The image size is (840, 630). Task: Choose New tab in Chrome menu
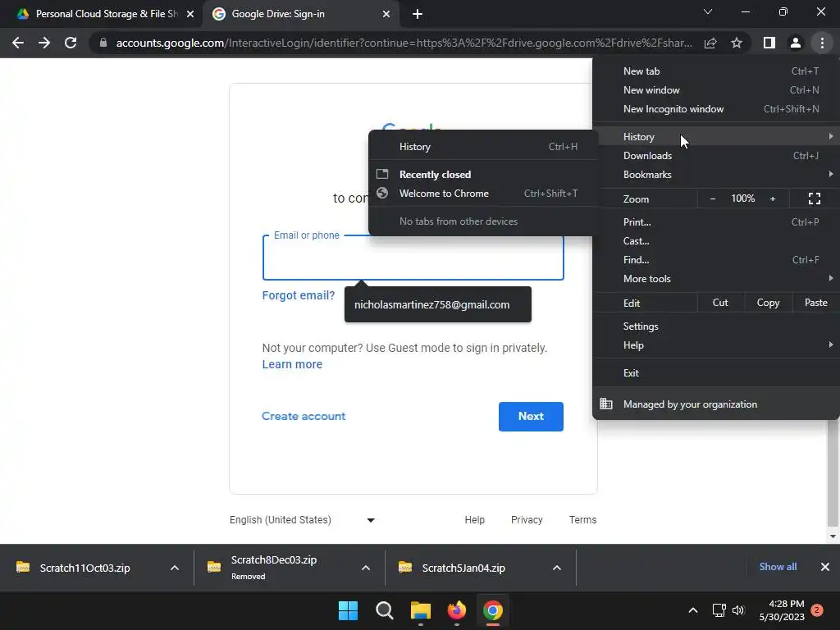[716, 71]
